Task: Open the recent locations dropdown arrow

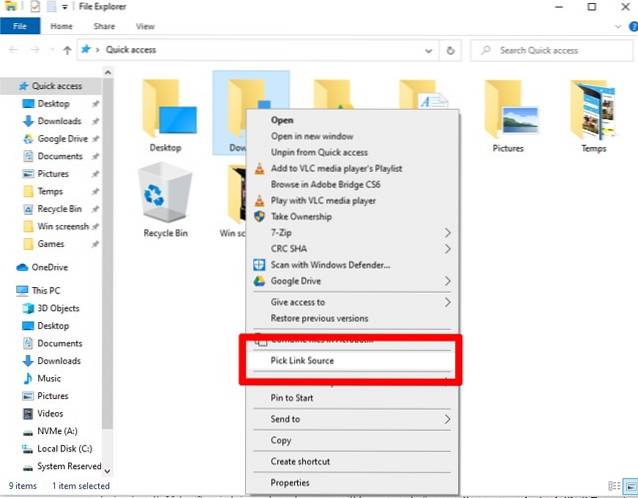Action: (52, 50)
